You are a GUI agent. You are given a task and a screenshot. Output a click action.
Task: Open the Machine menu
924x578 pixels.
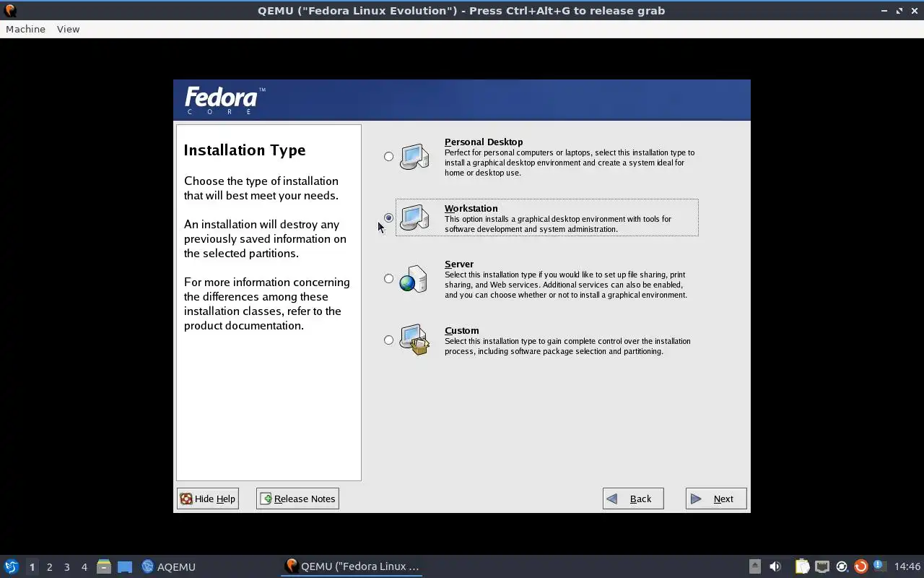click(25, 29)
